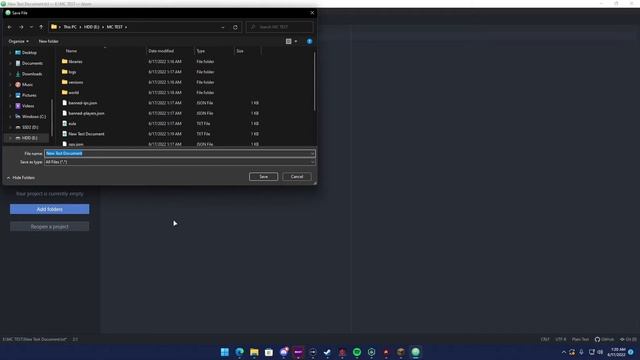Open Microsoft Edge from taskbar

point(239,352)
